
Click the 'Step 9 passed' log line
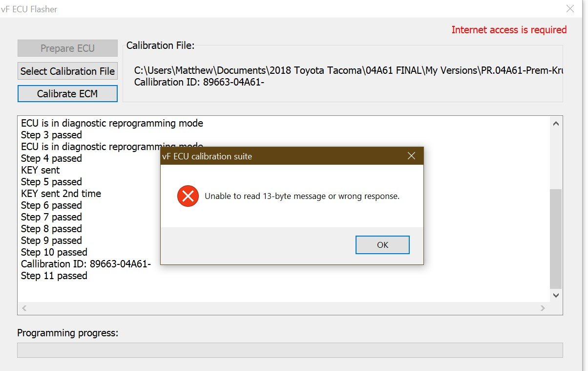coord(51,240)
